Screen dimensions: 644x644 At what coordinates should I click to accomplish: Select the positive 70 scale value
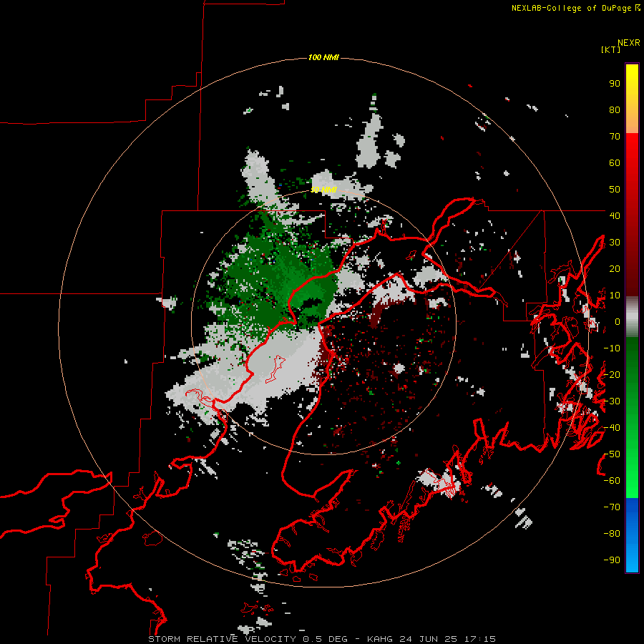pos(615,137)
